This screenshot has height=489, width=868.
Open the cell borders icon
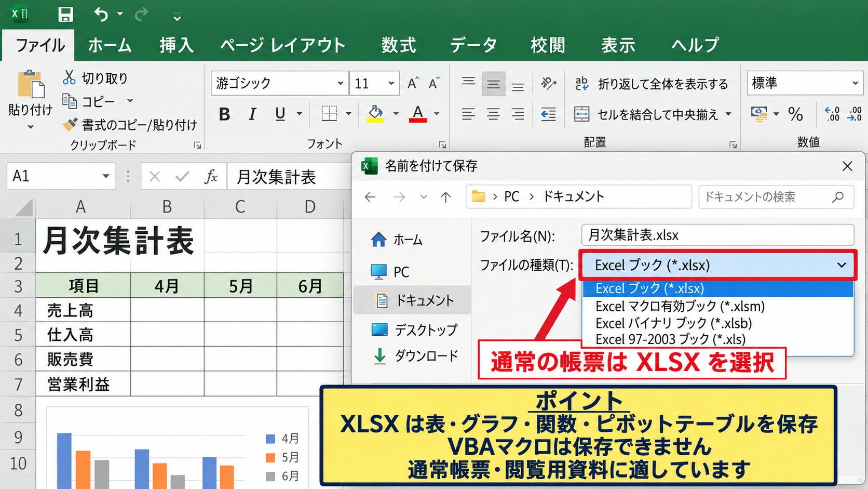[x=329, y=113]
